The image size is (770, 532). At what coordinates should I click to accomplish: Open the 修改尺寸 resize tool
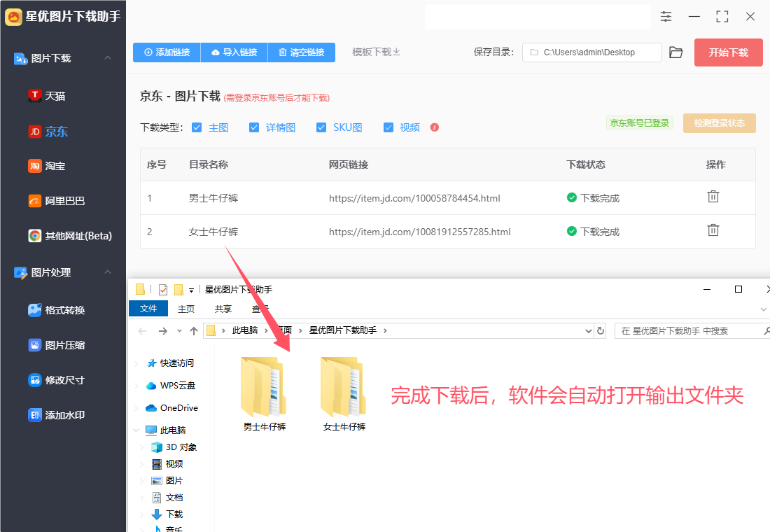pos(57,379)
